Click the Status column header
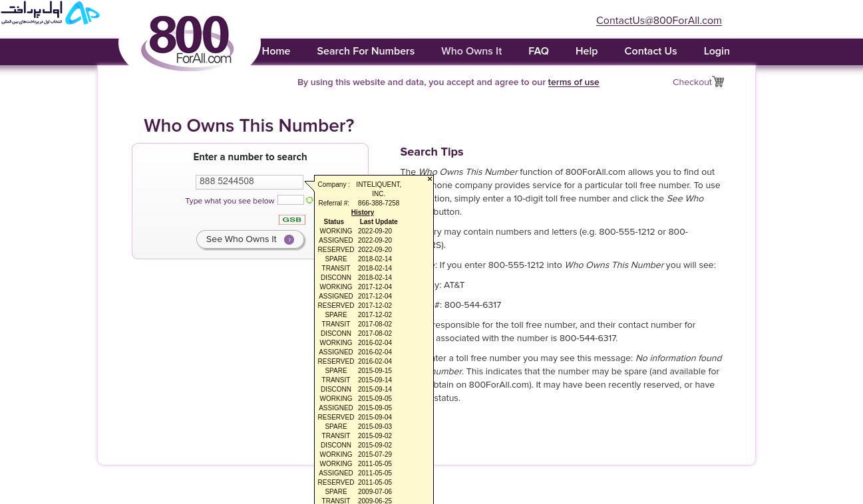This screenshot has height=504, width=863. [x=334, y=222]
